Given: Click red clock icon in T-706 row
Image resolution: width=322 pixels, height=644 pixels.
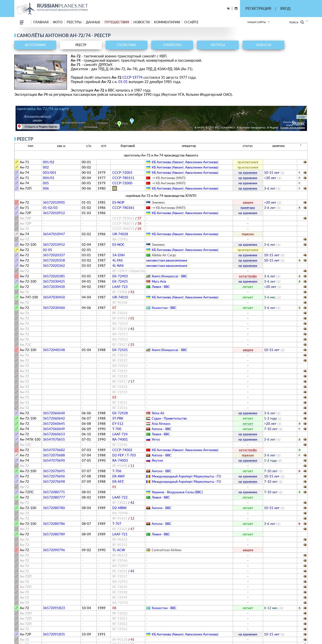Looking at the screenshot, I should (x=299, y=471).
